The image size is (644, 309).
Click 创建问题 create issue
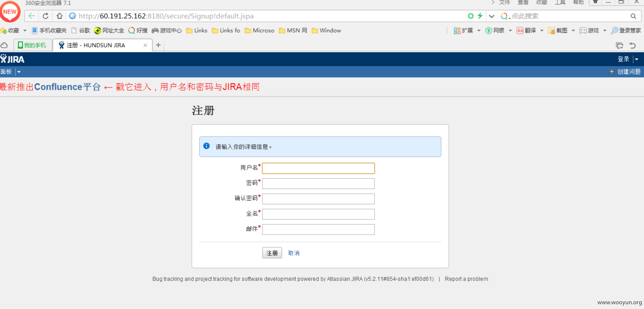[625, 72]
